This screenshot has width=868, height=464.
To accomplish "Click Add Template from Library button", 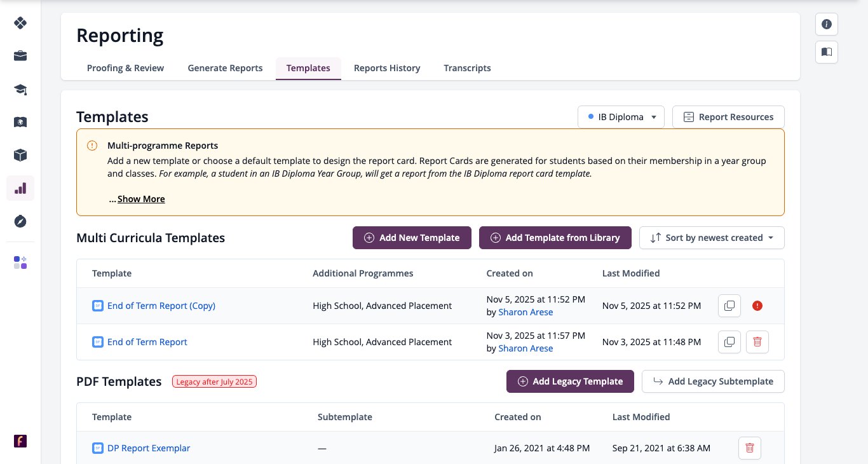I will [555, 238].
